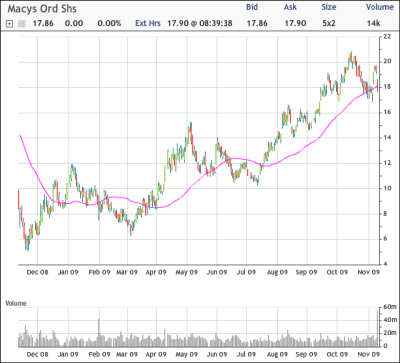Click the Feb 09 label under volume chart

tap(99, 354)
